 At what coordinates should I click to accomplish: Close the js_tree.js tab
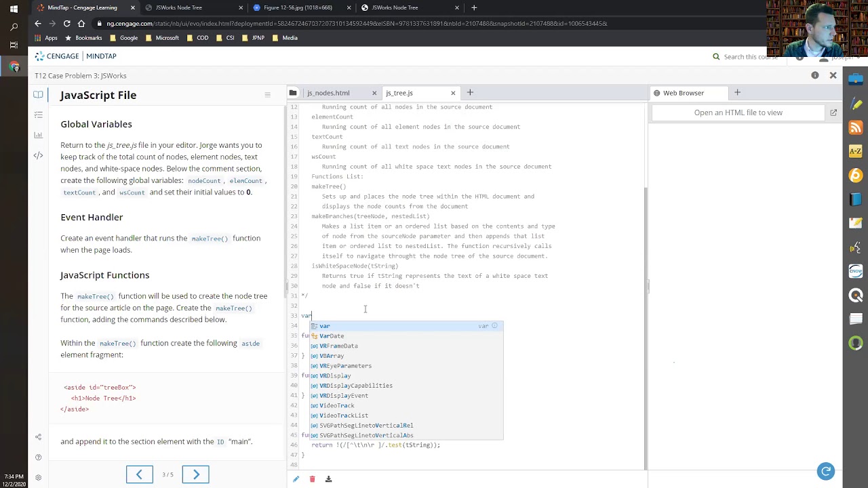pyautogui.click(x=453, y=93)
